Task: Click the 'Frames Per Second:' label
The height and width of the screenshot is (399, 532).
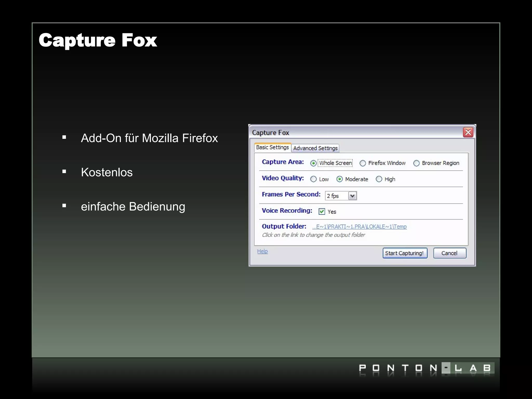Action: point(291,194)
